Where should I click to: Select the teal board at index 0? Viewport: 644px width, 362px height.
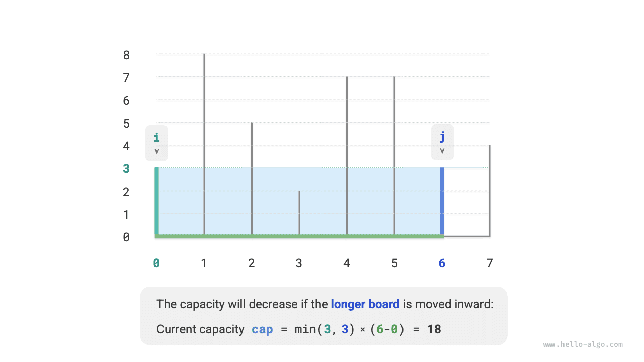point(157,201)
